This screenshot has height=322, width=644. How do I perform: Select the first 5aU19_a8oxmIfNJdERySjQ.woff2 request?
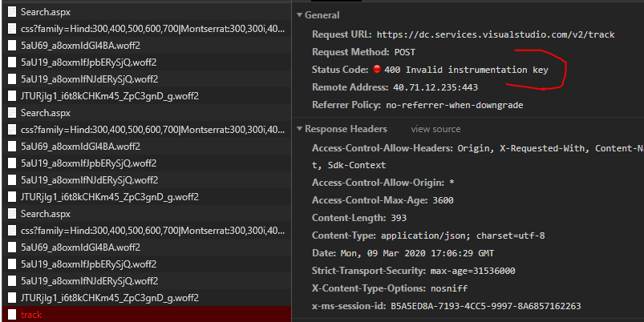[147, 79]
